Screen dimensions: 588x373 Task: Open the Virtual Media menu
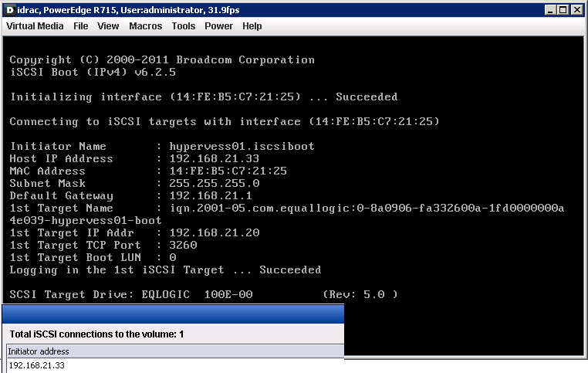click(35, 26)
